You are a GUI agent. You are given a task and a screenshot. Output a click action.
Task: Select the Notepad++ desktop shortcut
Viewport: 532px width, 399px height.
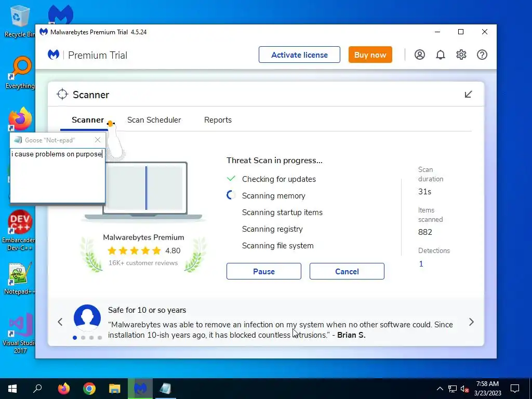pos(20,278)
